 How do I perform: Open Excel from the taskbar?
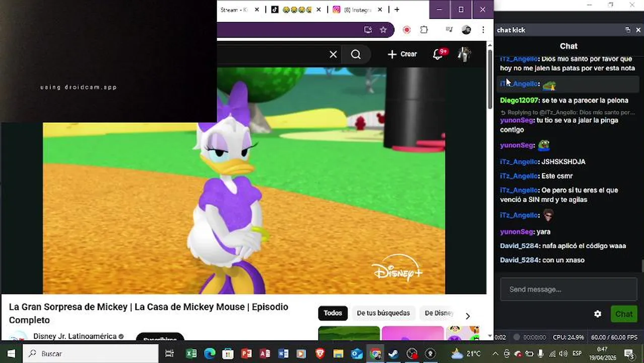click(x=191, y=353)
